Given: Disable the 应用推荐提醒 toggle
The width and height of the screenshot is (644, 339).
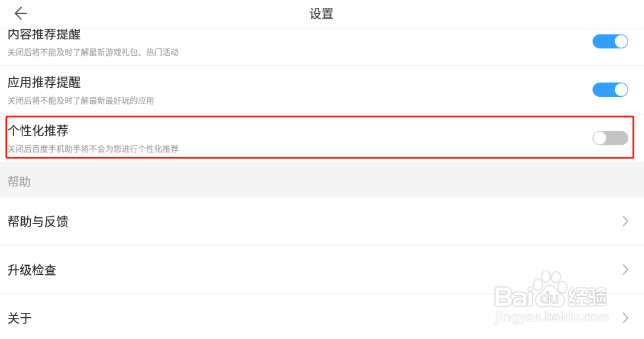Looking at the screenshot, I should [610, 90].
